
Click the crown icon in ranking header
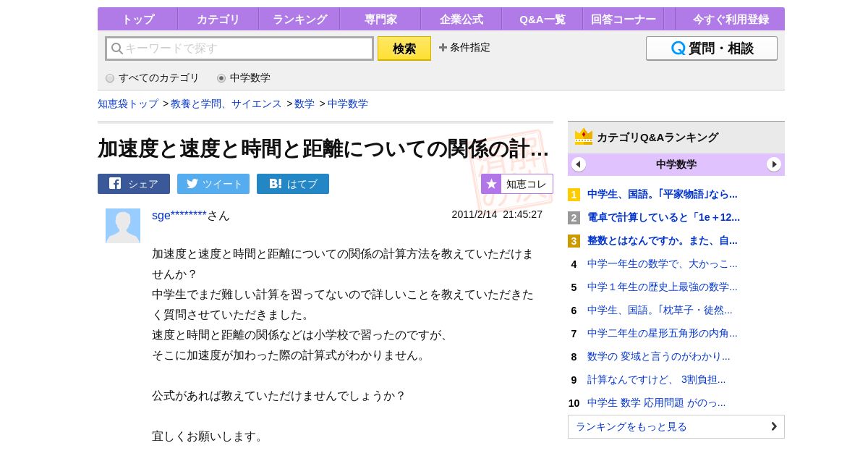584,137
